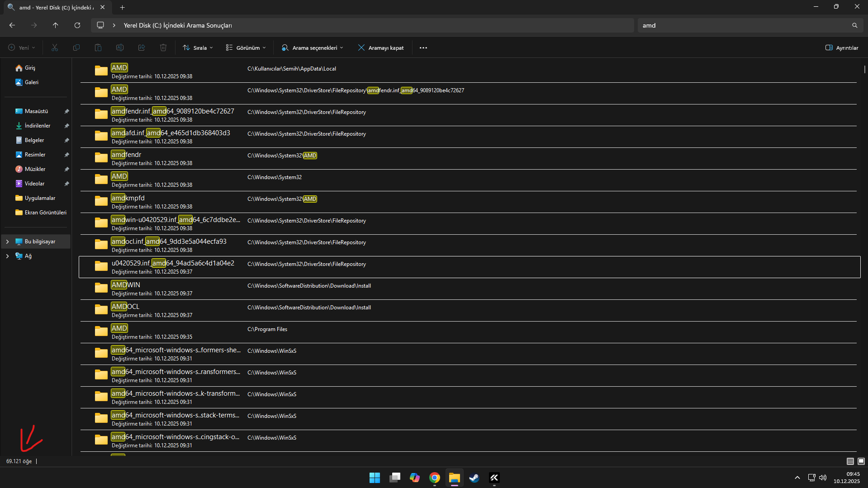868x488 pixels.
Task: Expand the address bar path chevron
Action: point(114,25)
